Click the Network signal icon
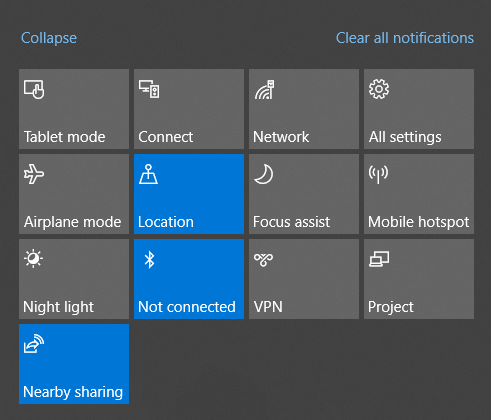Viewport: 491px width, 420px height. coord(265,89)
